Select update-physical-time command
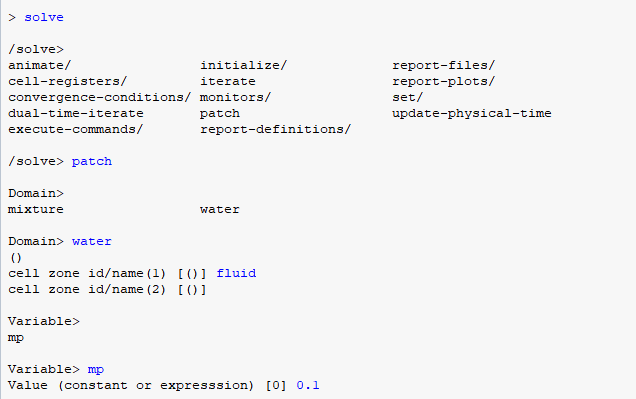This screenshot has height=399, width=636. 471,114
